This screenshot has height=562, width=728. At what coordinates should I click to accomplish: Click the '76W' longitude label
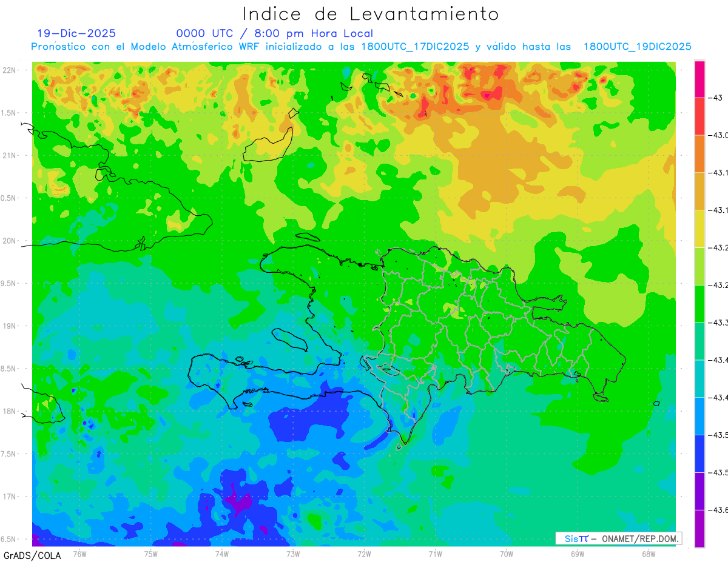click(79, 554)
